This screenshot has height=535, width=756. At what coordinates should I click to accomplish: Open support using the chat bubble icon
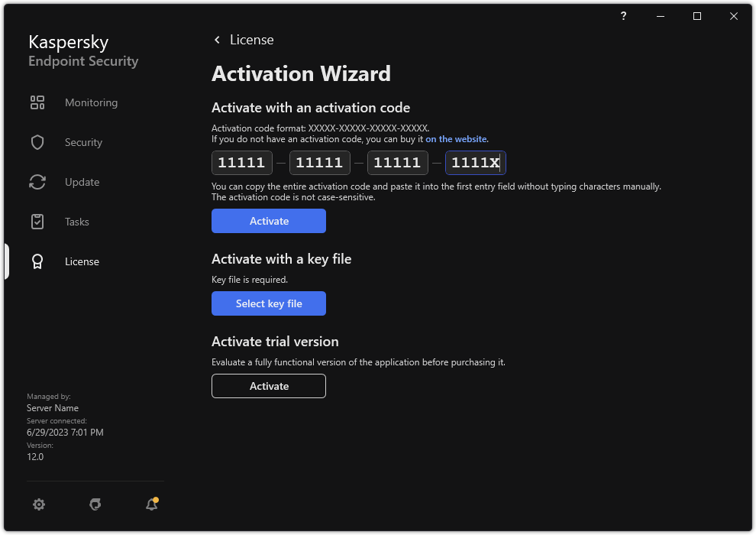[95, 504]
